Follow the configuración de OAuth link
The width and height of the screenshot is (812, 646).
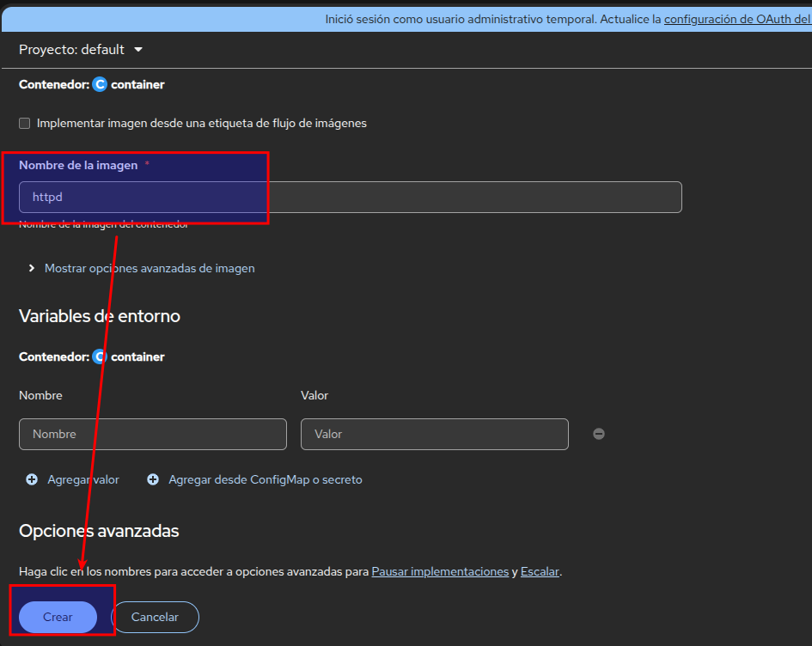737,18
